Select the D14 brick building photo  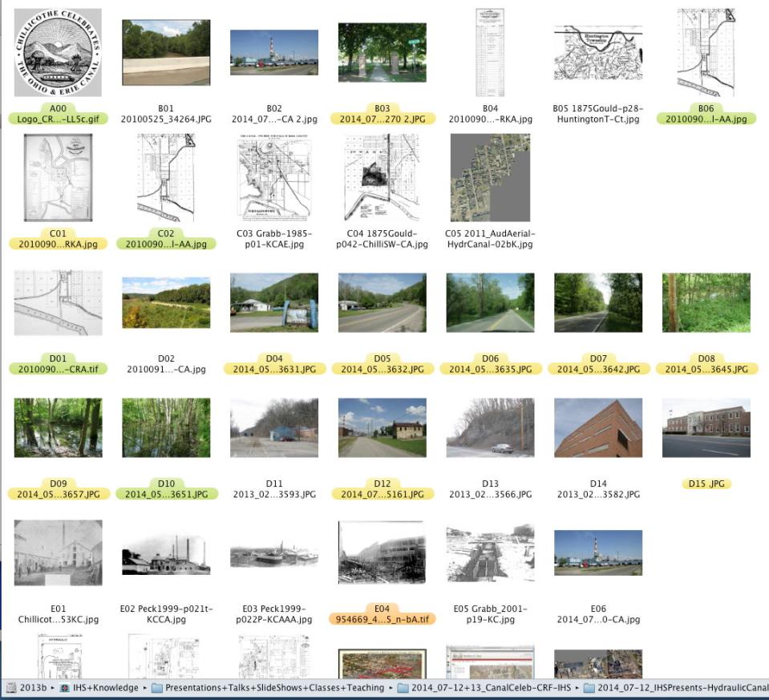click(x=598, y=427)
